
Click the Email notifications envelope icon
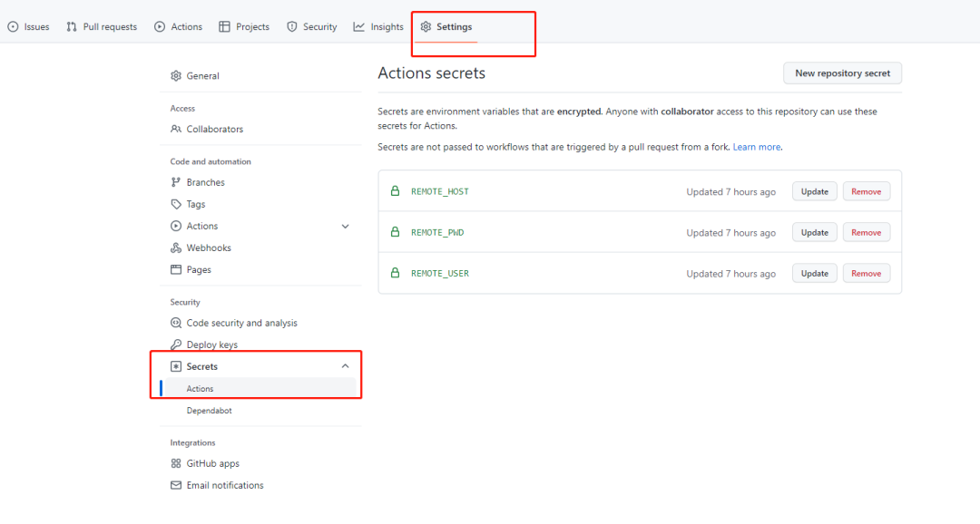[176, 486]
